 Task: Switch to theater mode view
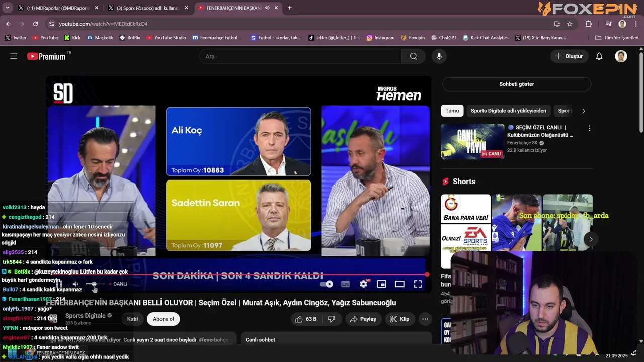pos(399,284)
